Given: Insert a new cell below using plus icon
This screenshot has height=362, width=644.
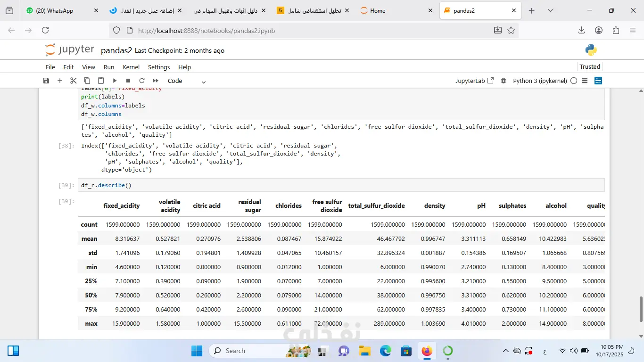Looking at the screenshot, I should [x=60, y=81].
